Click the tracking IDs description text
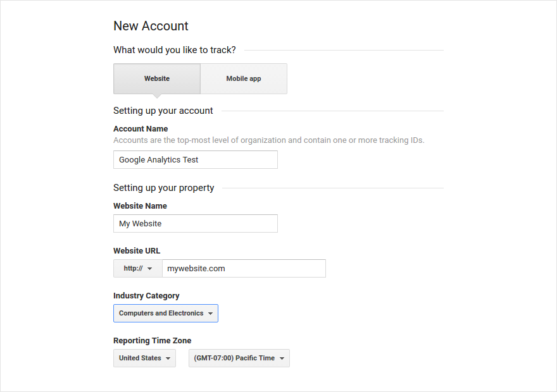 [x=269, y=140]
